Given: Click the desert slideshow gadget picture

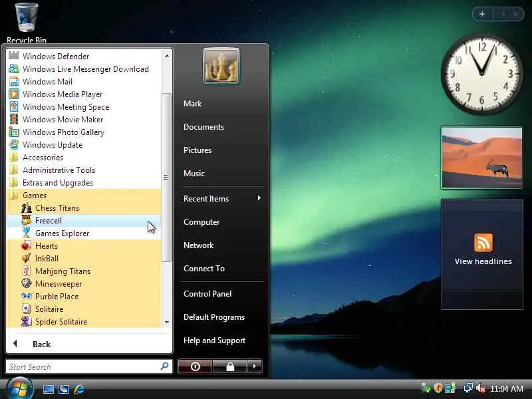Looking at the screenshot, I should [481, 158].
